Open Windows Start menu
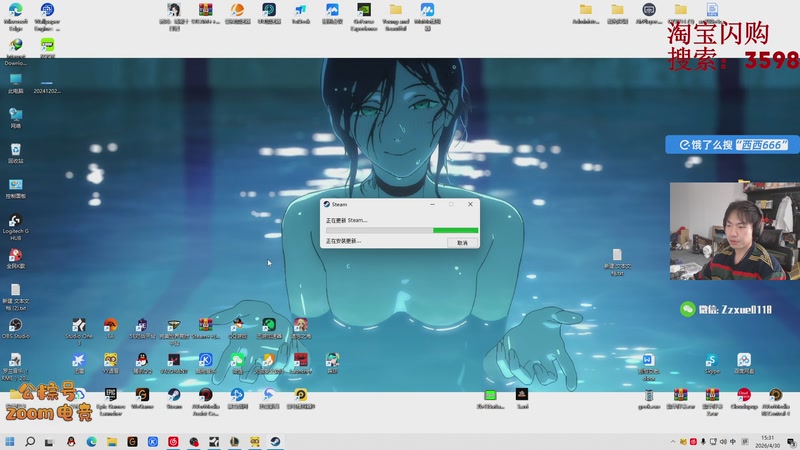The image size is (800, 450). pyautogui.click(x=10, y=441)
